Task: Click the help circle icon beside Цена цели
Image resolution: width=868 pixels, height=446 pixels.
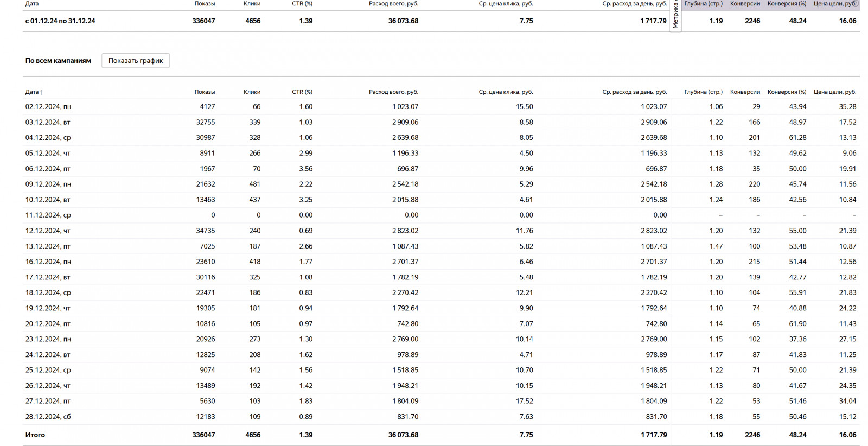Action: coord(857,3)
